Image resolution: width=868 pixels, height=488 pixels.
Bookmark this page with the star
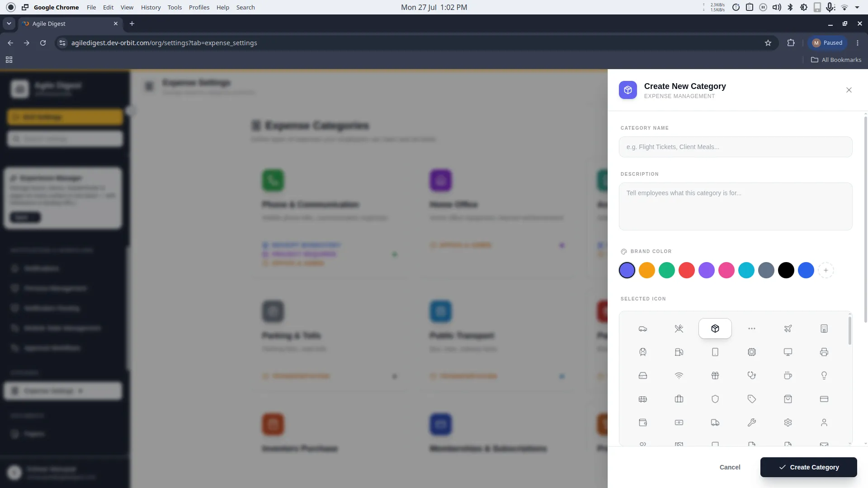(768, 43)
